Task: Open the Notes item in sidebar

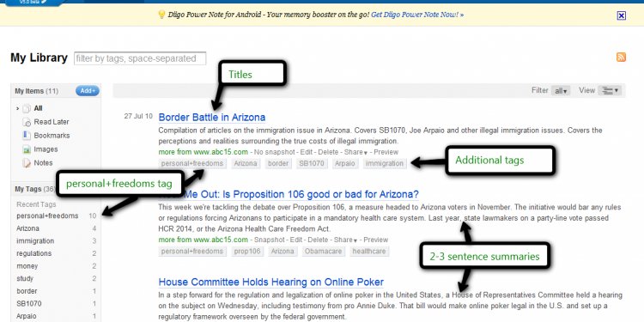Action: [38, 162]
